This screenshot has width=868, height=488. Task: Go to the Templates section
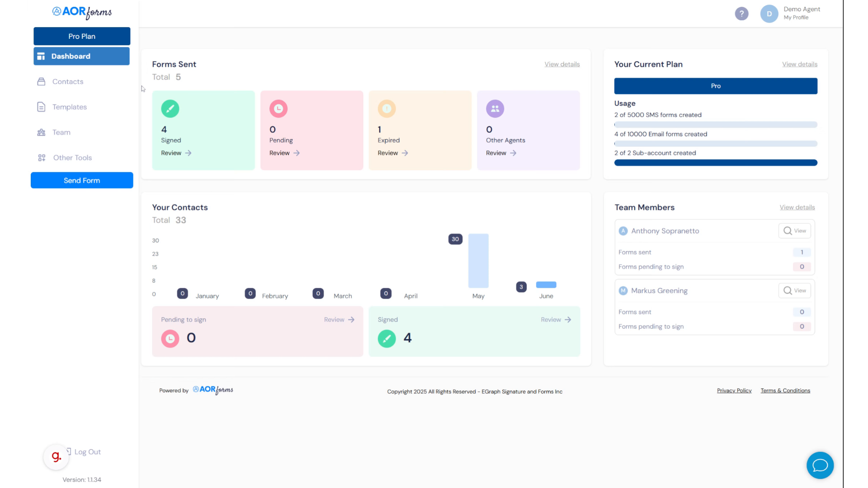point(69,107)
